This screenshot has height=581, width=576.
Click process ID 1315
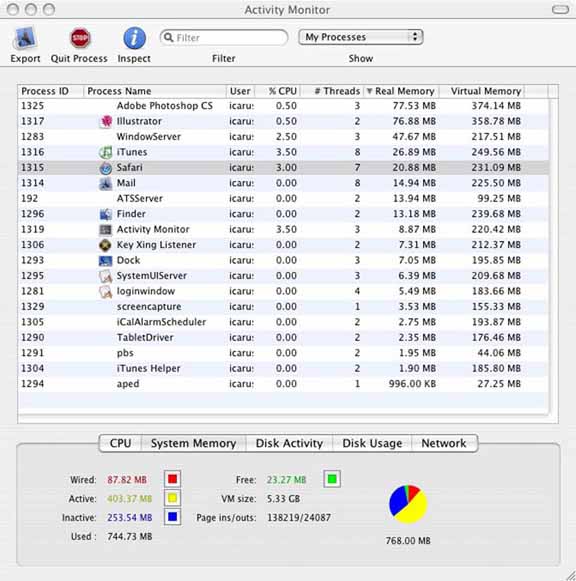[x=33, y=167]
